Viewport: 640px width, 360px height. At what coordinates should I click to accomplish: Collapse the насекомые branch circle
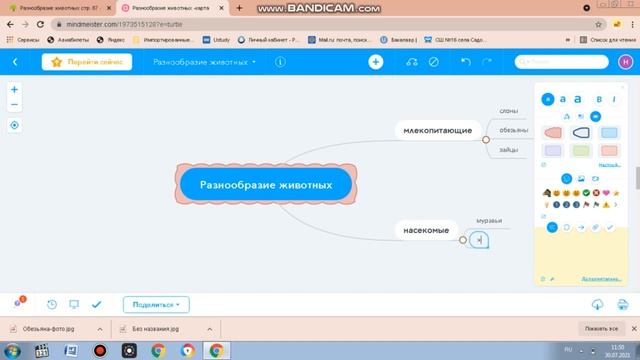(x=462, y=240)
